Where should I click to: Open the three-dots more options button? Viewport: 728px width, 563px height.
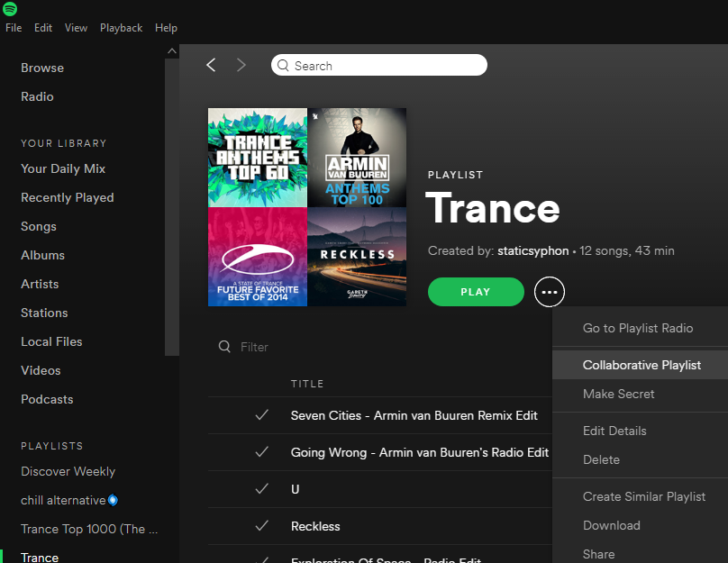coord(550,292)
